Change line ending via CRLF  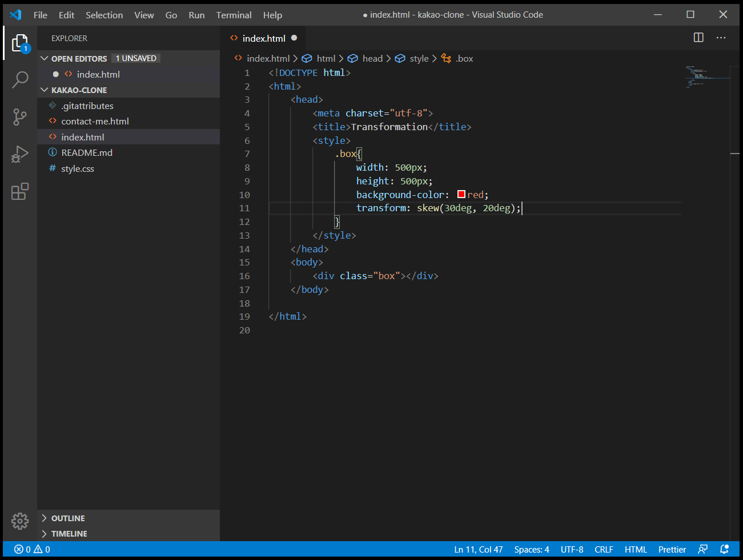604,549
